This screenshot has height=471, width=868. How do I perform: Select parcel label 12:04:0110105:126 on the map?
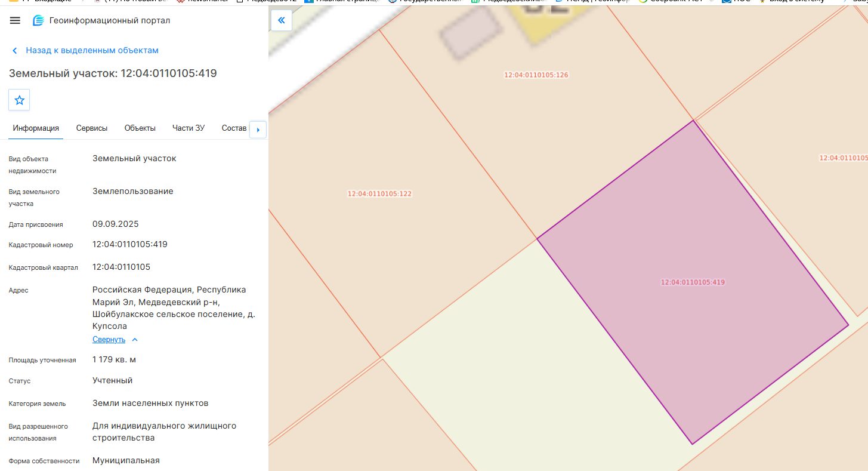[x=536, y=75]
